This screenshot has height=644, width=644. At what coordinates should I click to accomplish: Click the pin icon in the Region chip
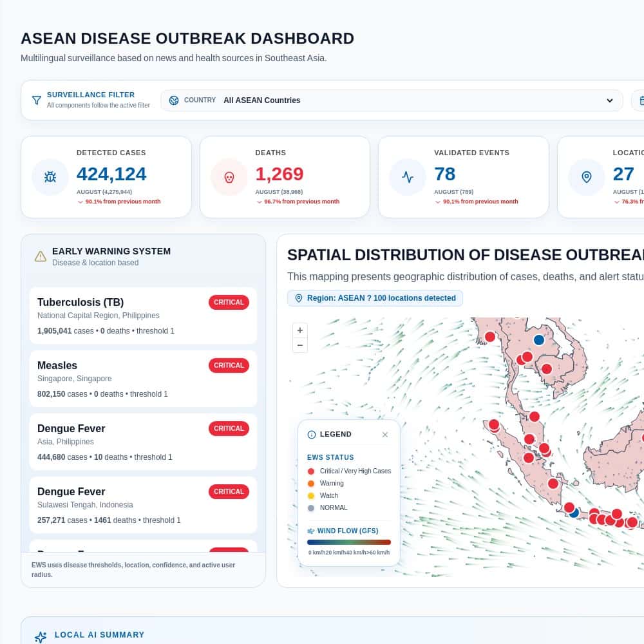[299, 298]
